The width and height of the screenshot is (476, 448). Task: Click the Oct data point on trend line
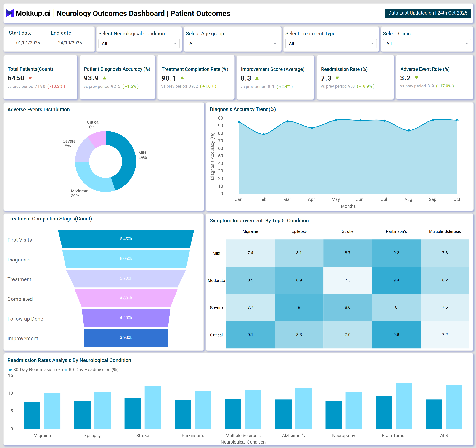(x=457, y=120)
